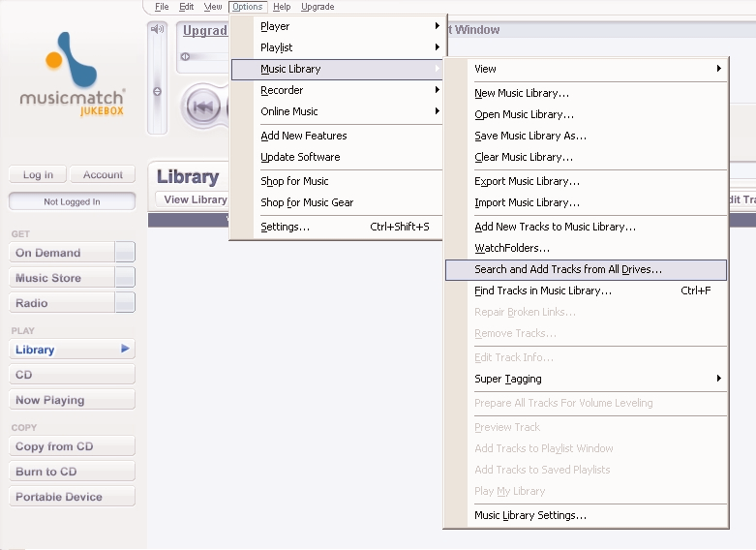
Task: Close the Options menu
Action: pyautogui.click(x=248, y=7)
